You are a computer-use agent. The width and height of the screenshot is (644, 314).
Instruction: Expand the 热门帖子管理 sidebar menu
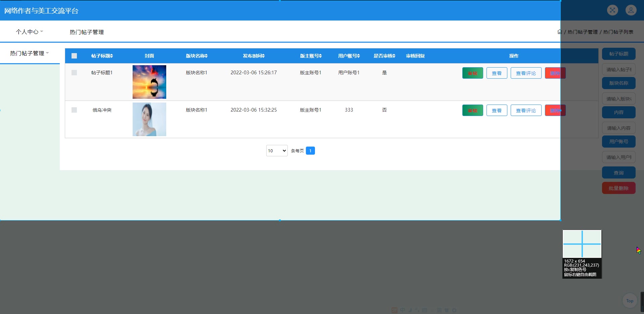[30, 53]
